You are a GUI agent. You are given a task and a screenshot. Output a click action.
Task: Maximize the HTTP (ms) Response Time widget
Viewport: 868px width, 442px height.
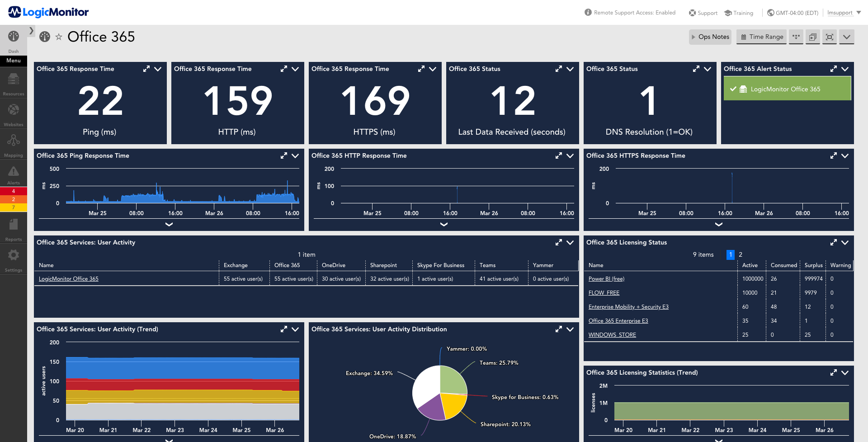pyautogui.click(x=284, y=69)
